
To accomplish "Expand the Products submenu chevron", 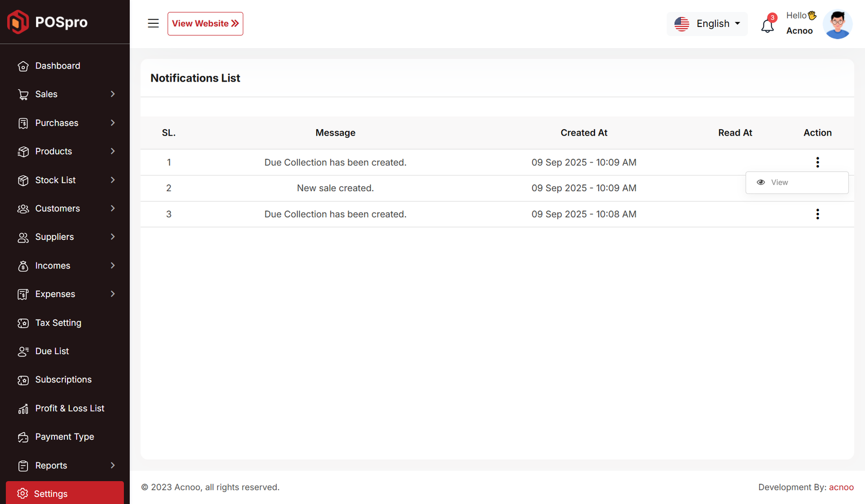I will click(112, 151).
